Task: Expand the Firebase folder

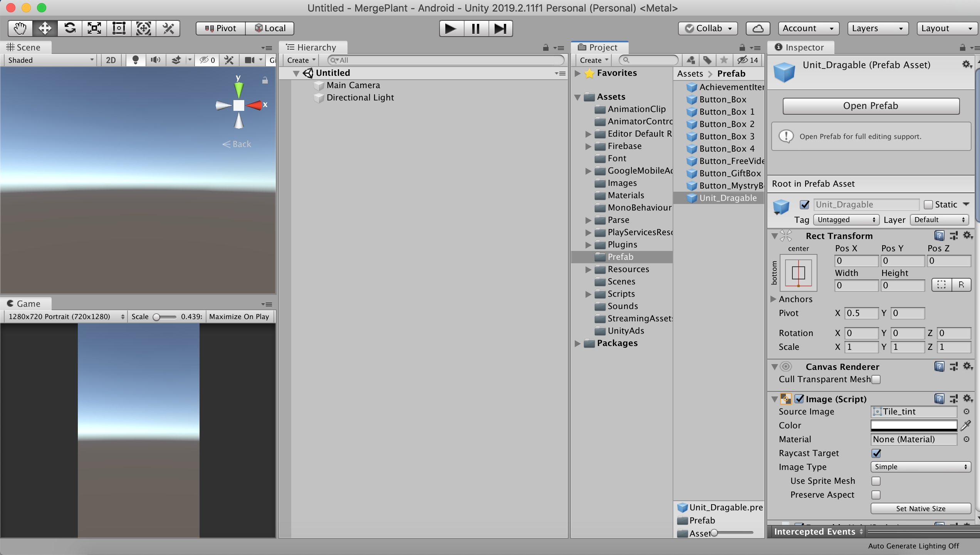Action: click(588, 146)
